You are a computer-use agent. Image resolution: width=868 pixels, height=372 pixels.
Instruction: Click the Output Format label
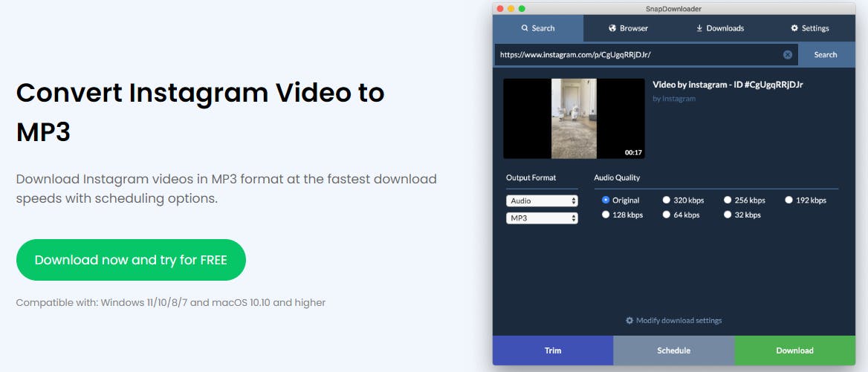point(531,177)
